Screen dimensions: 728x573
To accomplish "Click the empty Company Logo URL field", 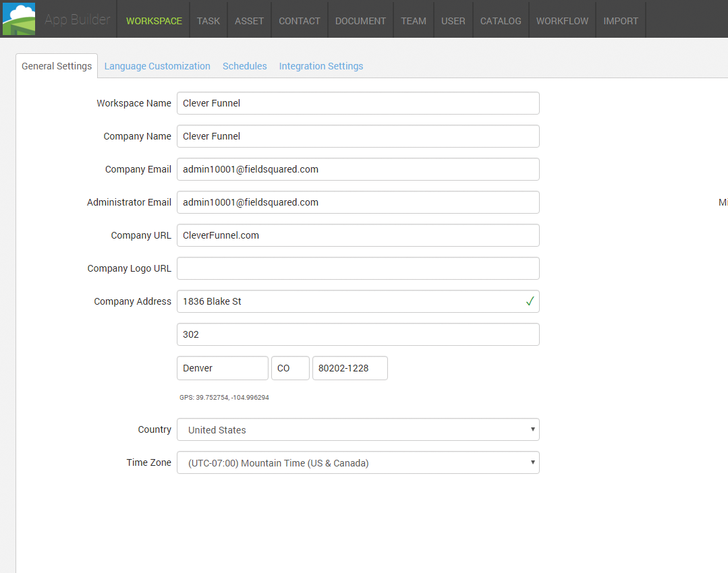I will 358,268.
